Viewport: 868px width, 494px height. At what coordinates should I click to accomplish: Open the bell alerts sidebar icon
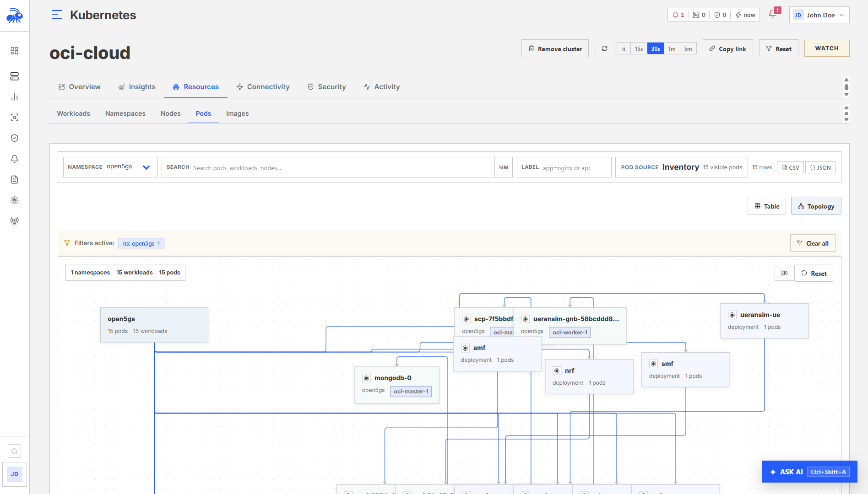15,159
